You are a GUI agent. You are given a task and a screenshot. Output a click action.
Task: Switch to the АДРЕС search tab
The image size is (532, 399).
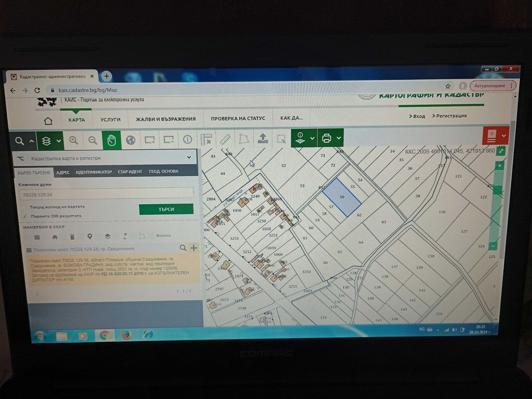tap(63, 172)
